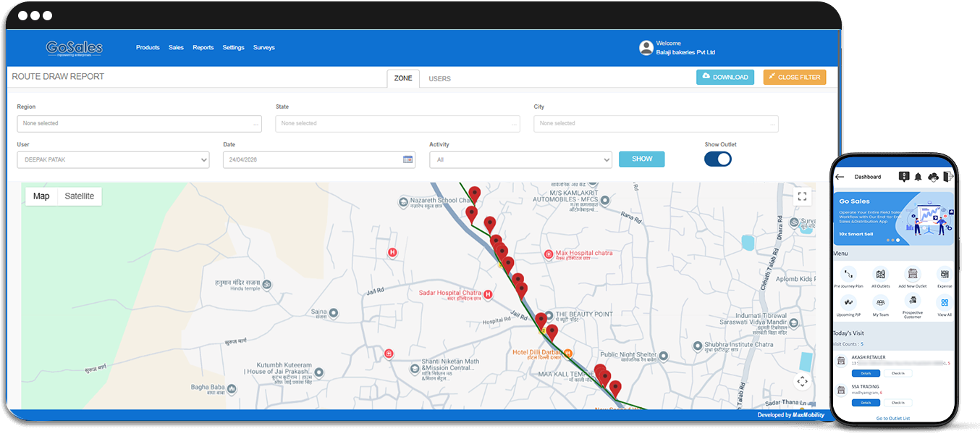Open the Settings menu
Image resolution: width=980 pixels, height=434 pixels.
coord(233,48)
